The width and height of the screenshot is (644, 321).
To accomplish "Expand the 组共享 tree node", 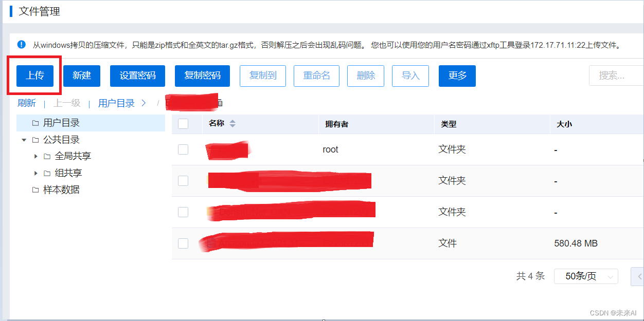I will 35,173.
